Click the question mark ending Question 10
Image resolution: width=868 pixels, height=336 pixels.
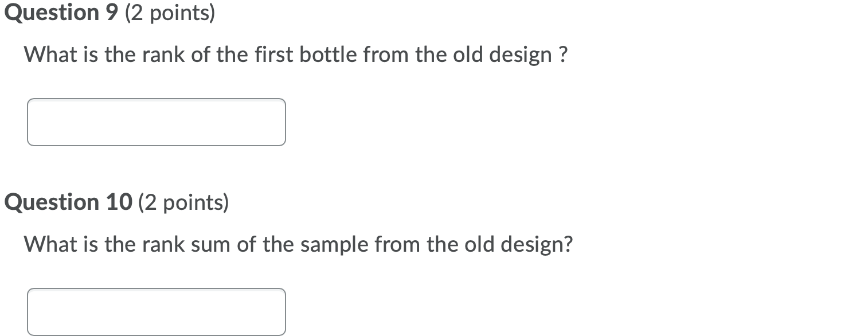pyautogui.click(x=569, y=244)
